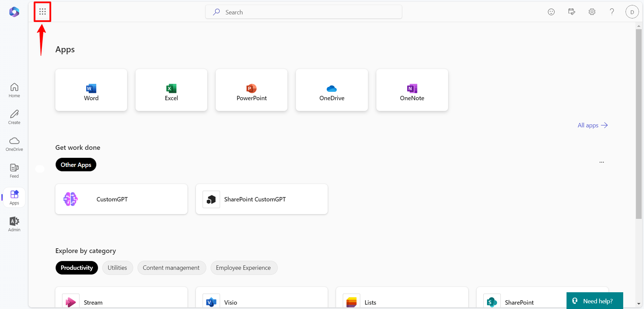Viewport: 644px width, 309px height.
Task: Switch to the Utilities category
Action: pos(117,268)
